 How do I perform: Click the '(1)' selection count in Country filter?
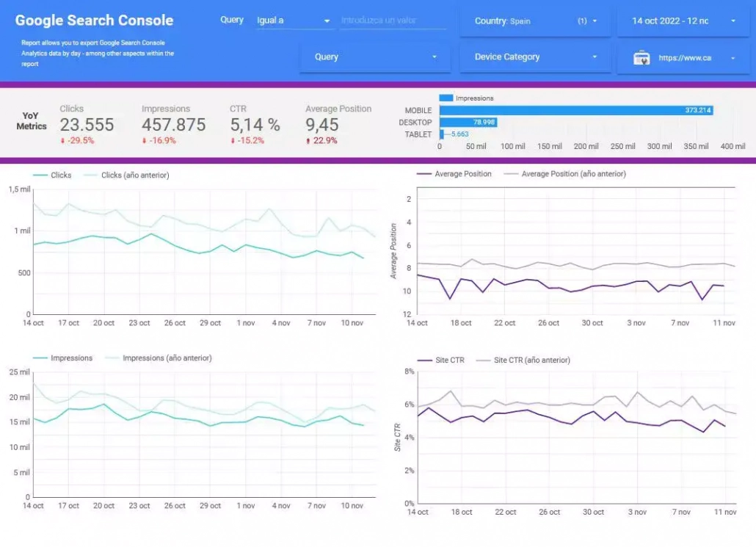(583, 21)
